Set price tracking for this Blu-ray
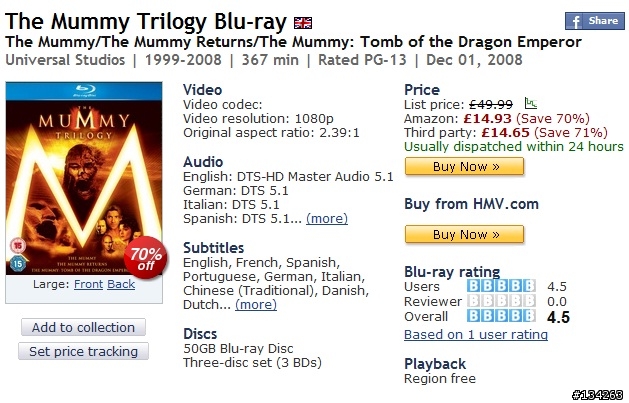Image resolution: width=629 pixels, height=403 pixels. tap(83, 351)
